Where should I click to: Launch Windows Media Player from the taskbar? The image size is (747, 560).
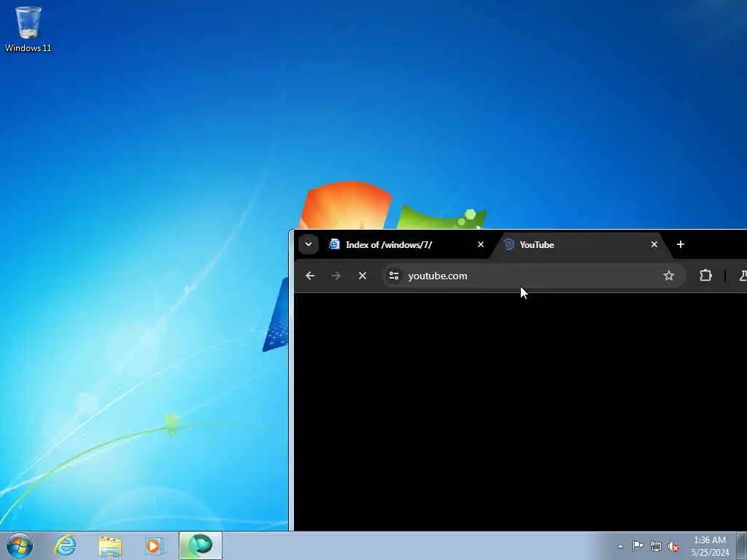(155, 545)
